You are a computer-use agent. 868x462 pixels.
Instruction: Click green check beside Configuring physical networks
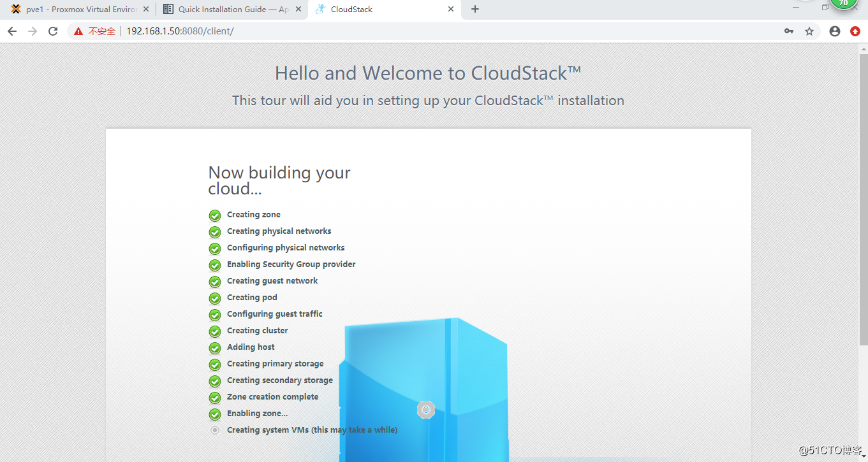(215, 249)
